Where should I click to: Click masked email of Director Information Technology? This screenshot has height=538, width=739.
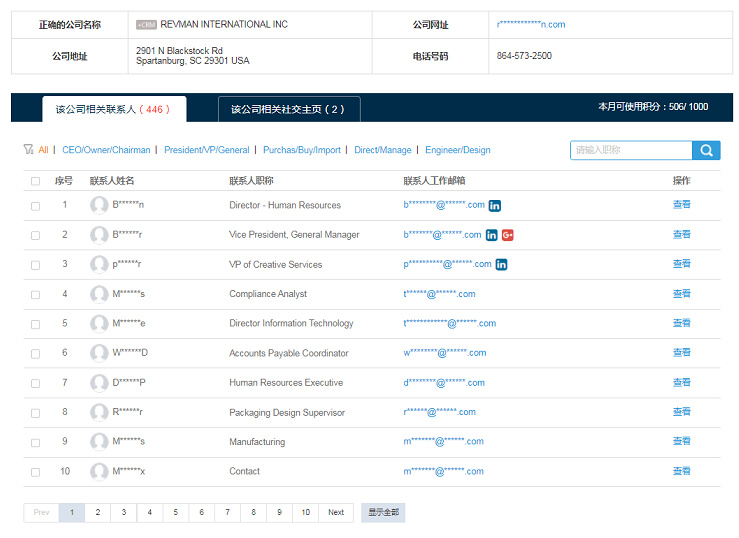(450, 323)
